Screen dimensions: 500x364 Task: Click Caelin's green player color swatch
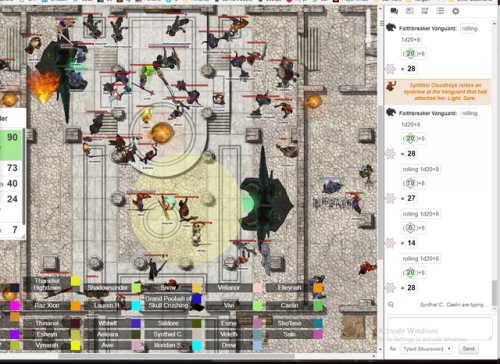click(318, 305)
